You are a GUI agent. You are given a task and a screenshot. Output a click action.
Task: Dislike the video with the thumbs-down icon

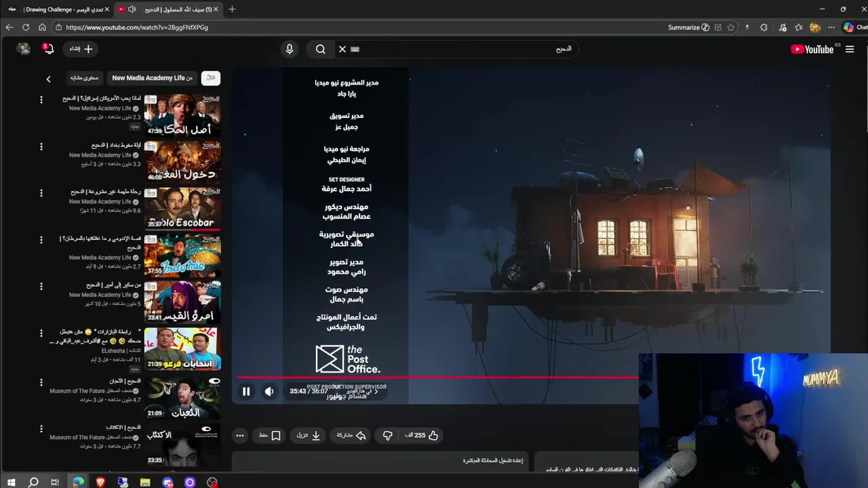click(388, 435)
